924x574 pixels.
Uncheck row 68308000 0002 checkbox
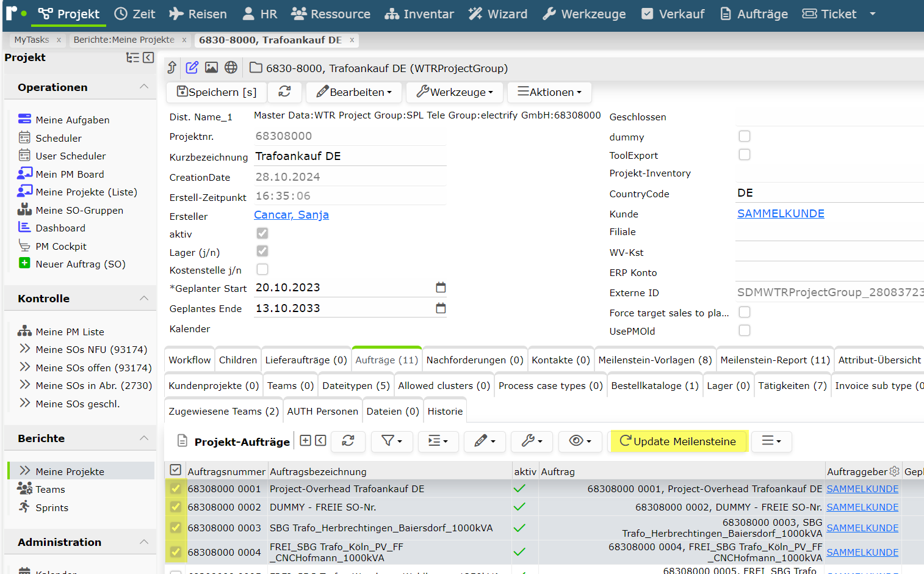(176, 507)
